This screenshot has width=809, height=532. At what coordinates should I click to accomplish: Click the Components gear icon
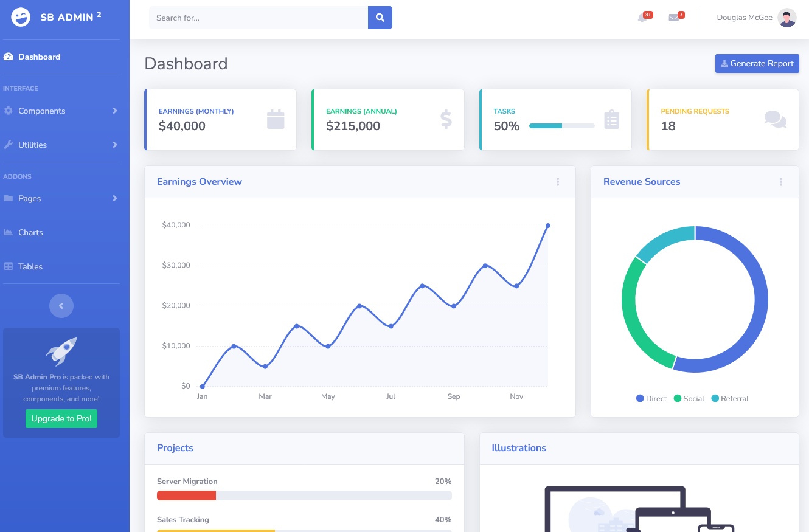coord(9,111)
